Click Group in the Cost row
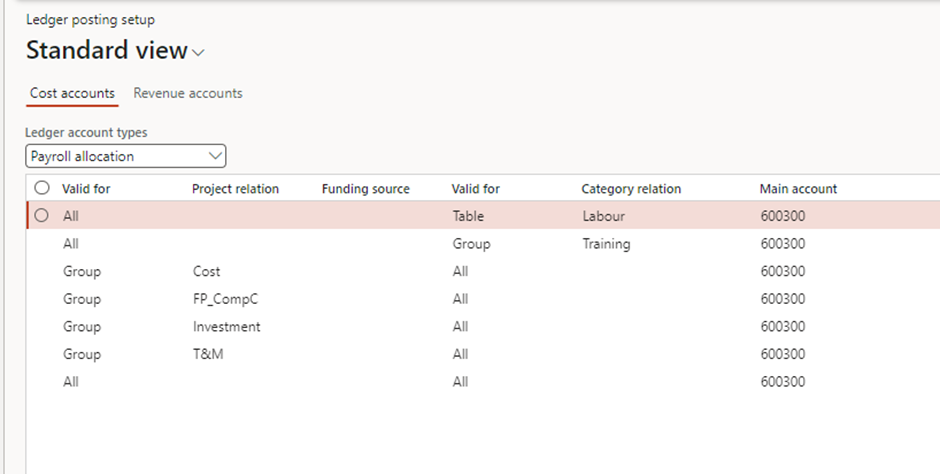 click(x=82, y=271)
